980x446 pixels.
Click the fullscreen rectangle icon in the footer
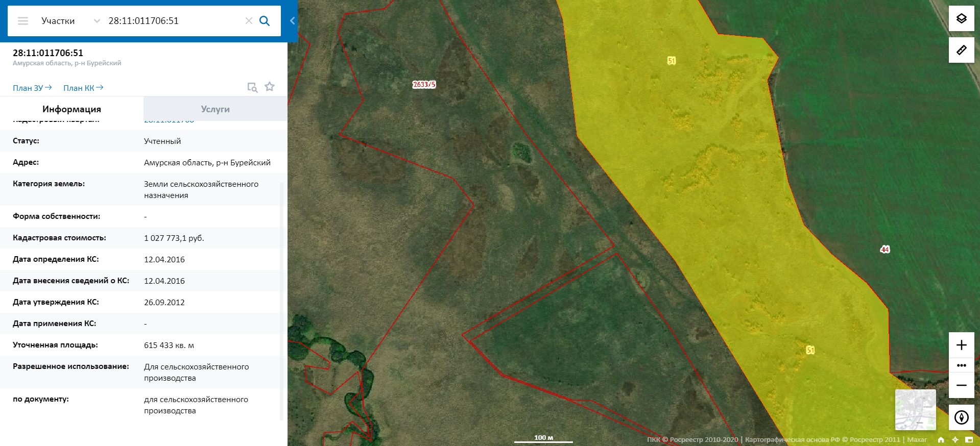(969, 439)
